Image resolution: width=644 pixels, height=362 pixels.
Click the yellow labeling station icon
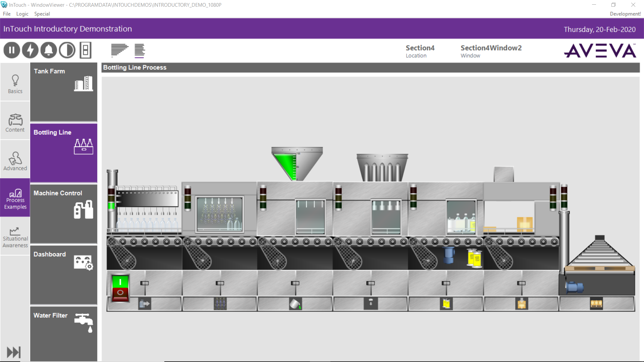coord(446,304)
